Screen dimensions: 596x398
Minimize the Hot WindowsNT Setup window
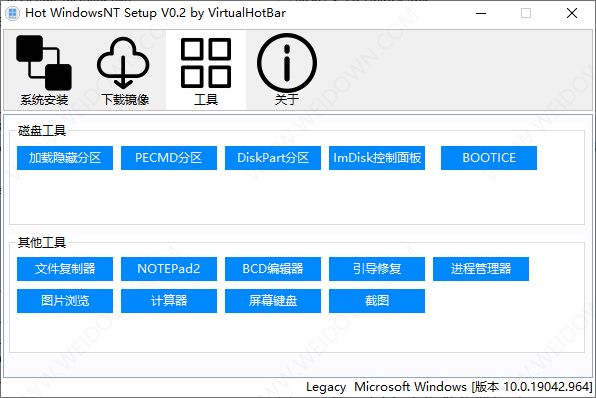pyautogui.click(x=481, y=13)
